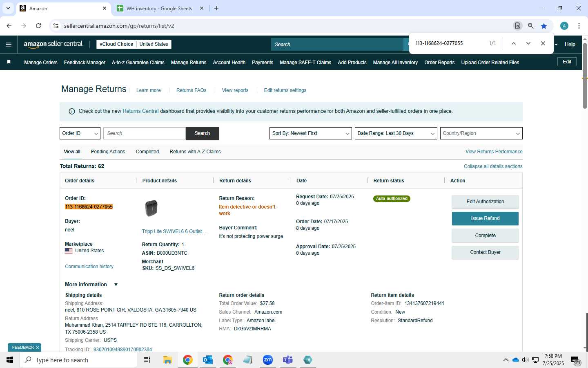Switch to the WH inventory Google Sheets tab

point(159,8)
